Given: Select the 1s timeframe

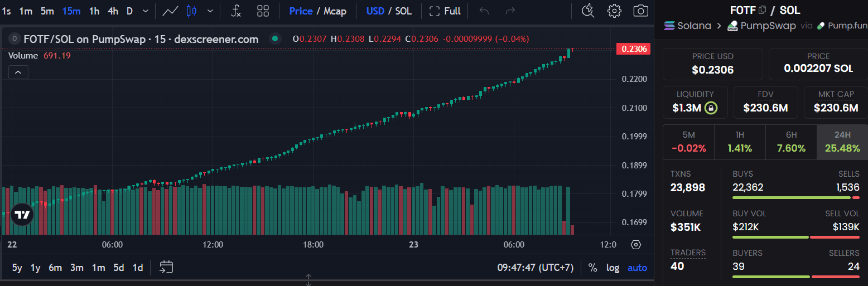Looking at the screenshot, I should (7, 11).
